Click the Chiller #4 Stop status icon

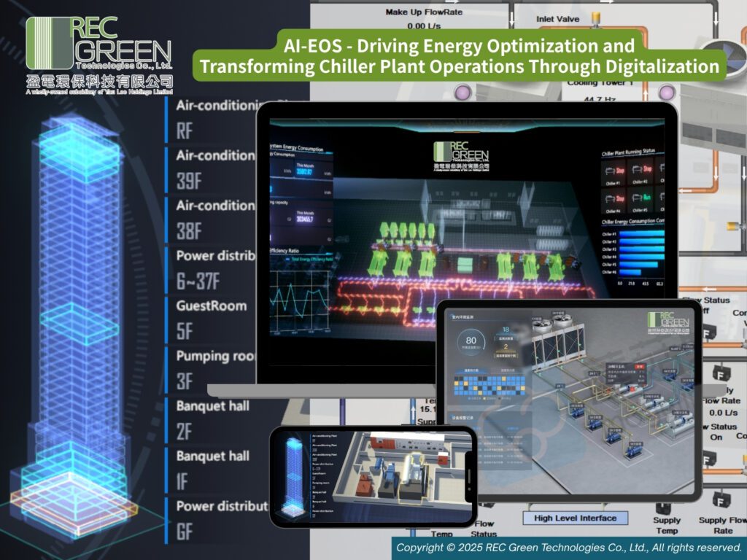coord(614,200)
